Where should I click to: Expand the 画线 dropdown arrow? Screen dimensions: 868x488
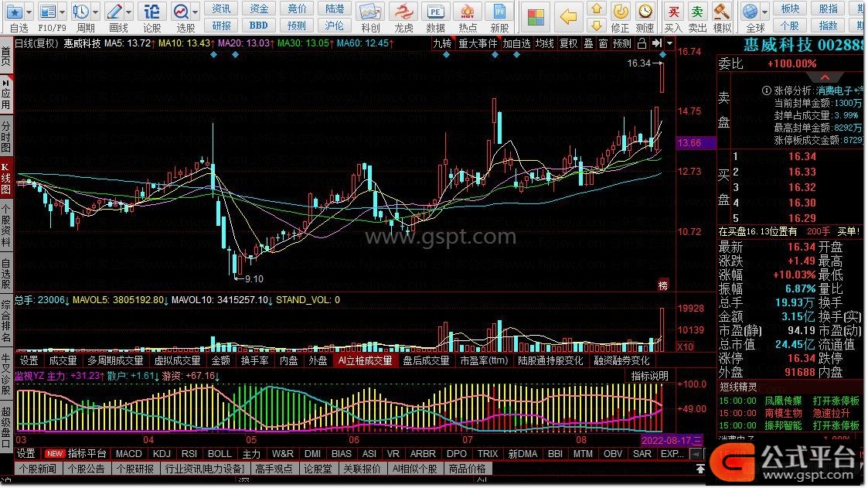coord(128,12)
